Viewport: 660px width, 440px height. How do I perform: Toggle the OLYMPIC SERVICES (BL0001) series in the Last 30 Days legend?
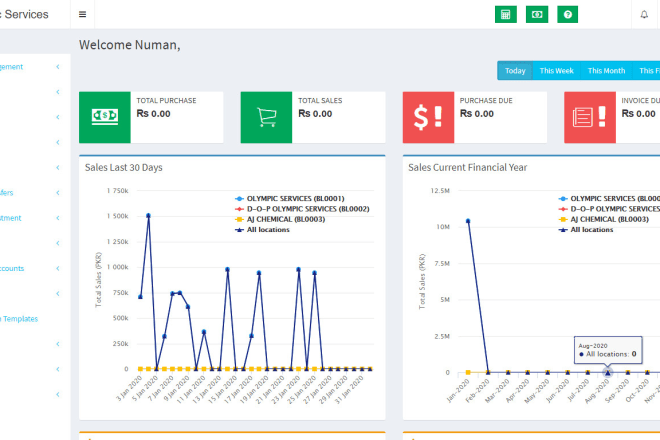pyautogui.click(x=290, y=198)
